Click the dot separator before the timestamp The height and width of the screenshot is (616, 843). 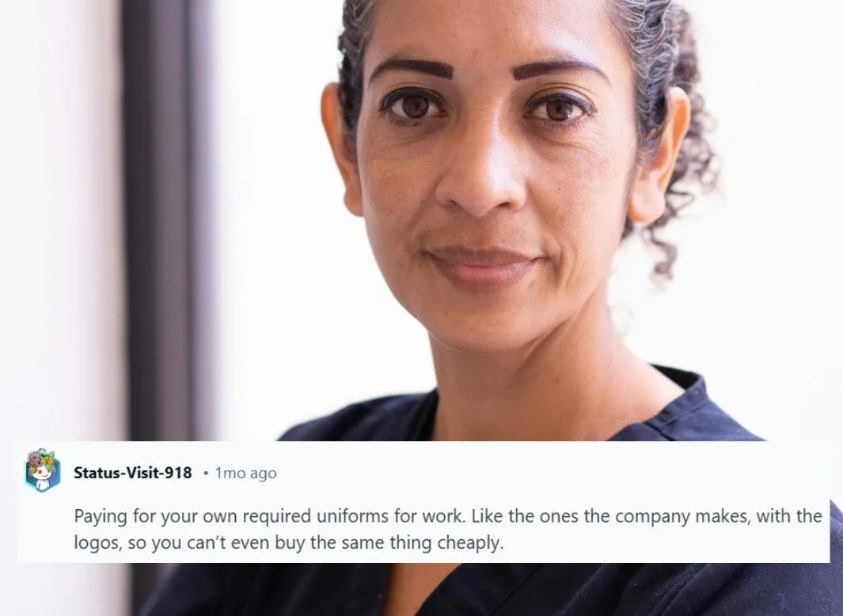pyautogui.click(x=205, y=473)
